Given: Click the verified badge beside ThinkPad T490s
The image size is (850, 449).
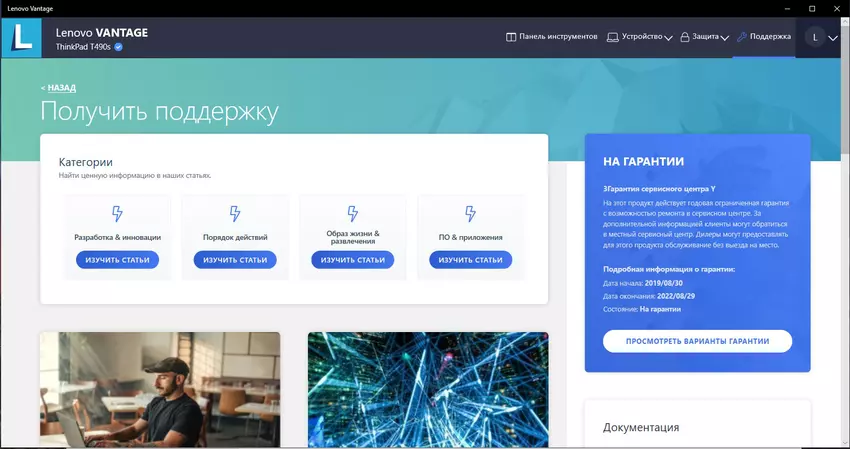Looking at the screenshot, I should [x=119, y=47].
